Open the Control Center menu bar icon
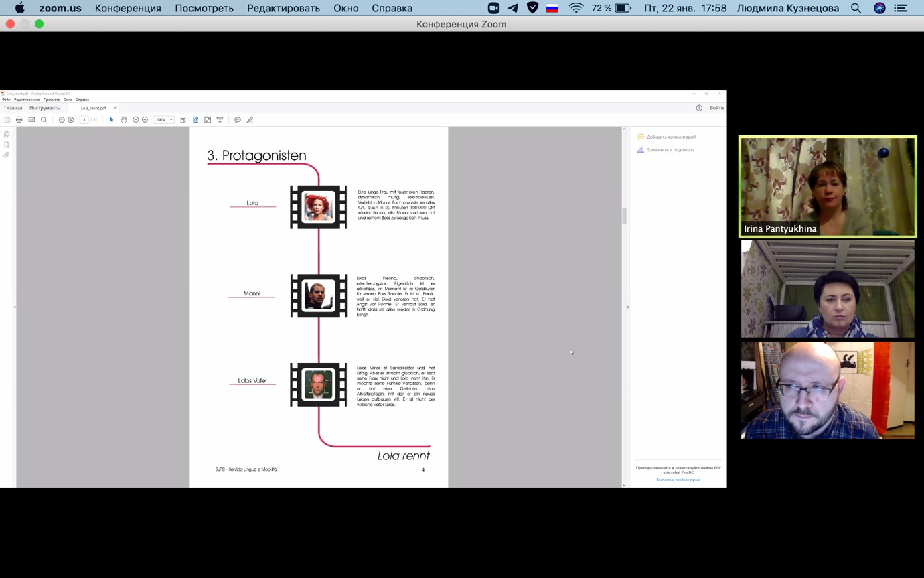This screenshot has width=924, height=578. click(x=901, y=8)
